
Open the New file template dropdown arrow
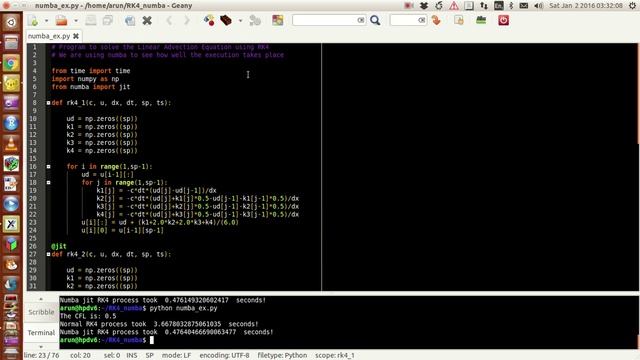tap(46, 20)
